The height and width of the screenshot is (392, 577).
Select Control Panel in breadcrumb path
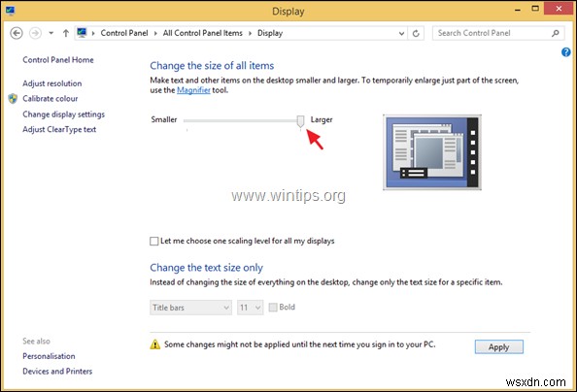pyautogui.click(x=124, y=33)
